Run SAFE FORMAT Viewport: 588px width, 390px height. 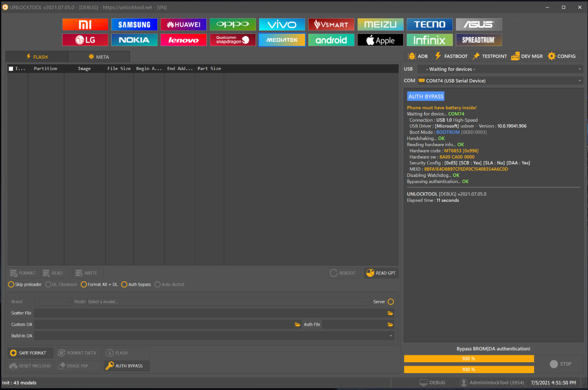click(30, 353)
